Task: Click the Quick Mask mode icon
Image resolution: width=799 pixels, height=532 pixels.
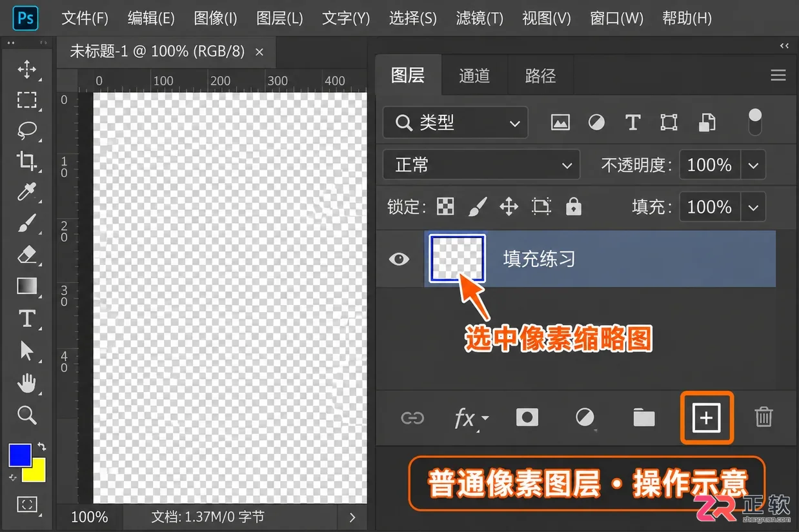Action: coord(26,504)
